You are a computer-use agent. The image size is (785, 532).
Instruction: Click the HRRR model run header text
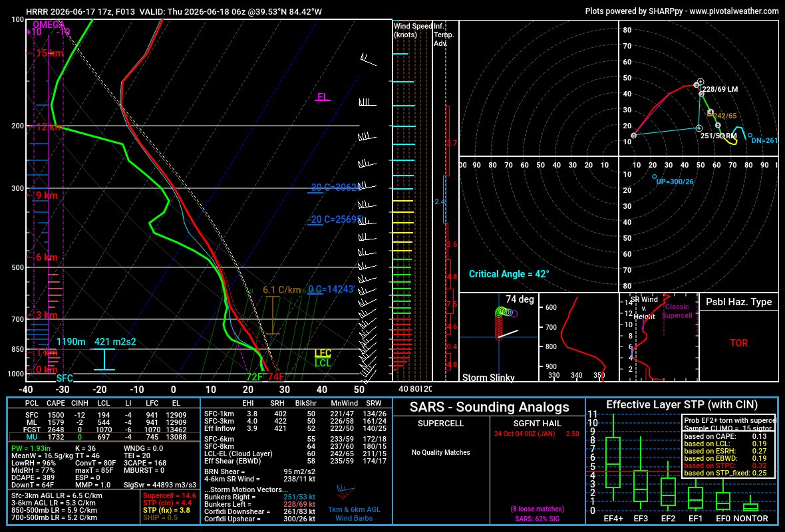[x=174, y=11]
